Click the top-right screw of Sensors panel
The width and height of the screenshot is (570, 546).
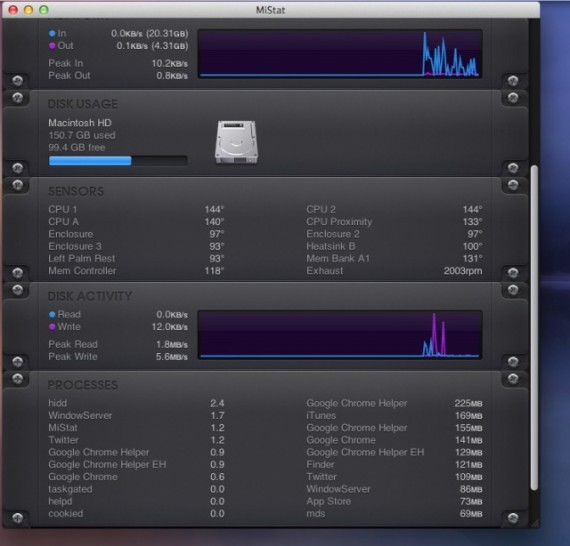click(513, 185)
